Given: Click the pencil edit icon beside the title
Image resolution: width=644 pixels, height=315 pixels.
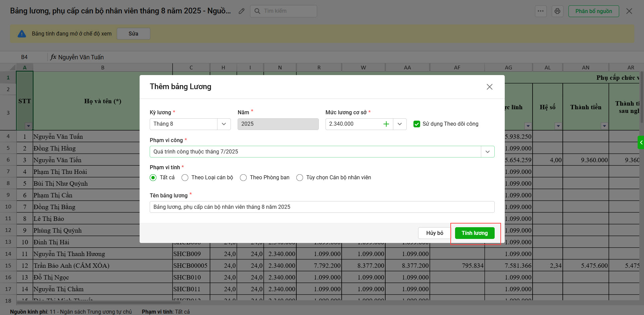Looking at the screenshot, I should pos(241,11).
